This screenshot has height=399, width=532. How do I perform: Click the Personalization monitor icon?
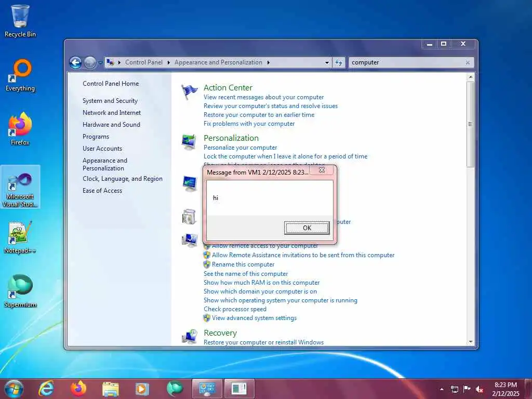[189, 142]
